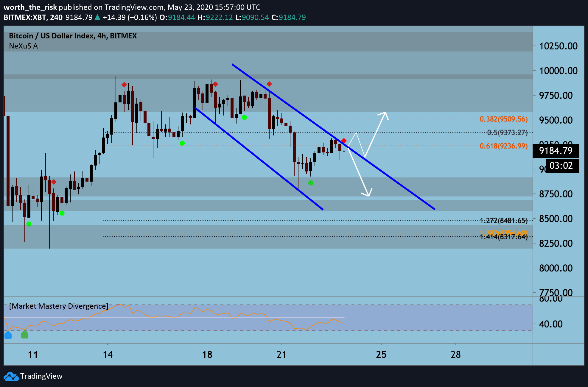588x387 pixels.
Task: Click the NeXuS A indicator name
Action: (x=23, y=46)
